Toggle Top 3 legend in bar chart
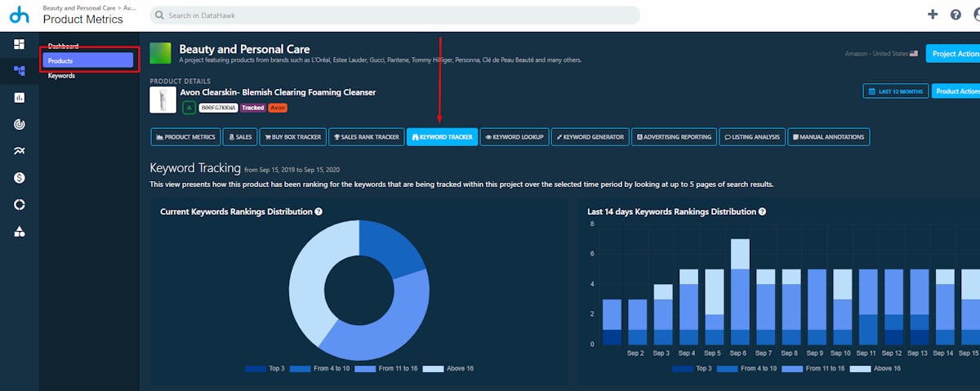The width and height of the screenshot is (980, 391). point(693,369)
